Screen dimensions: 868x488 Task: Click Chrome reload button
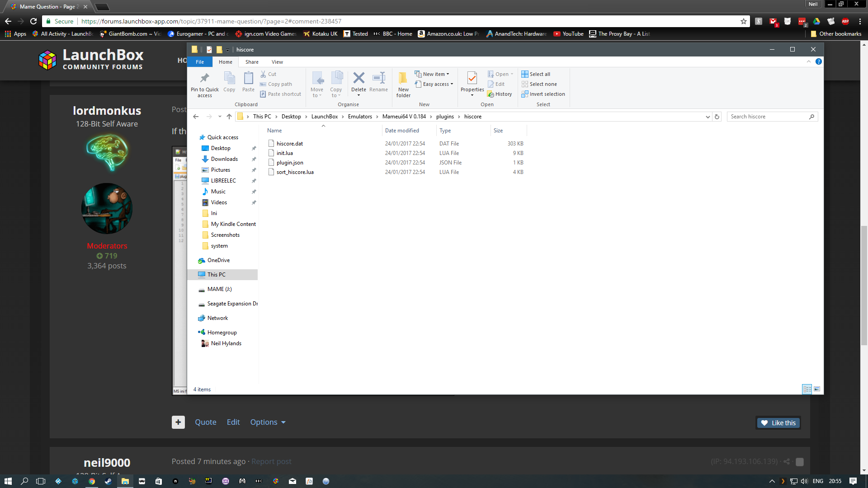point(33,21)
